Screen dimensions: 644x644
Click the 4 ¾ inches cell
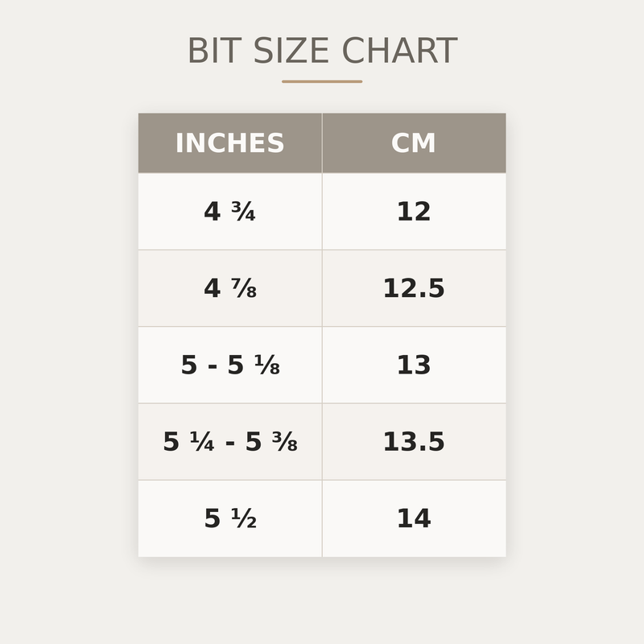pos(230,212)
